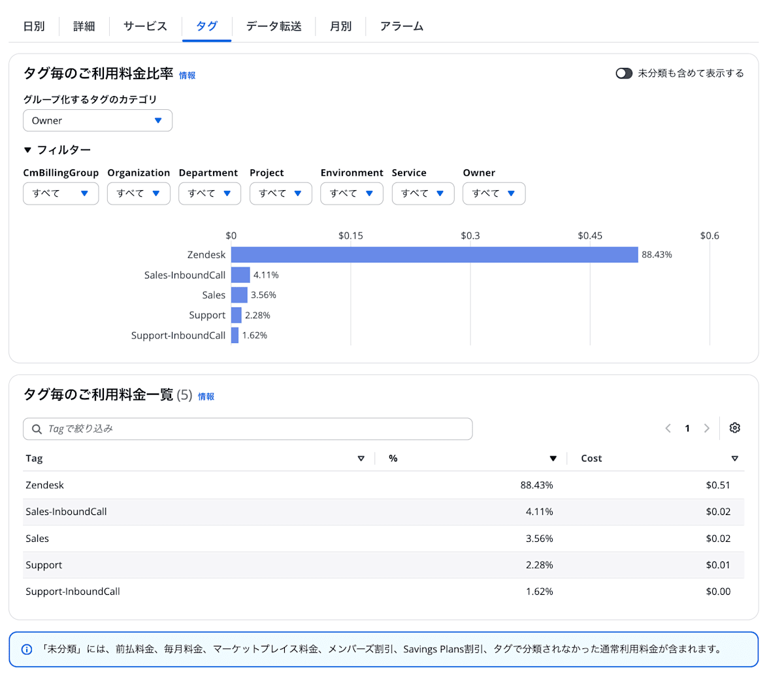This screenshot has height=683, width=784.
Task: Open the Owner filter dropdown
Action: [494, 193]
